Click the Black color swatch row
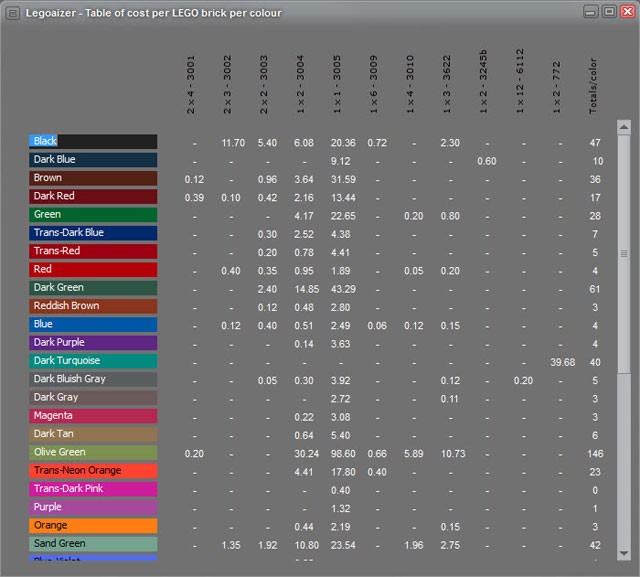Viewport: 640px width, 577px height. click(92, 142)
